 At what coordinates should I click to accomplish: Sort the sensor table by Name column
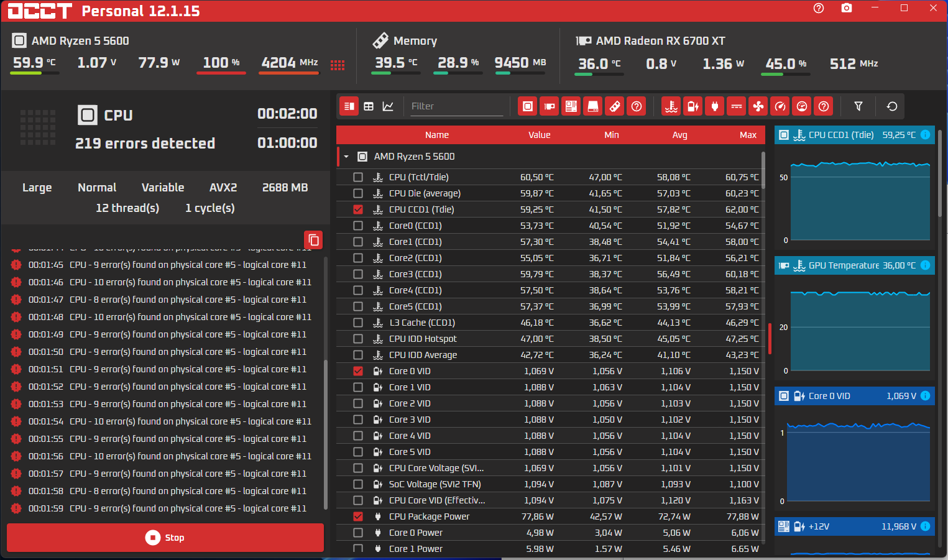pyautogui.click(x=437, y=135)
